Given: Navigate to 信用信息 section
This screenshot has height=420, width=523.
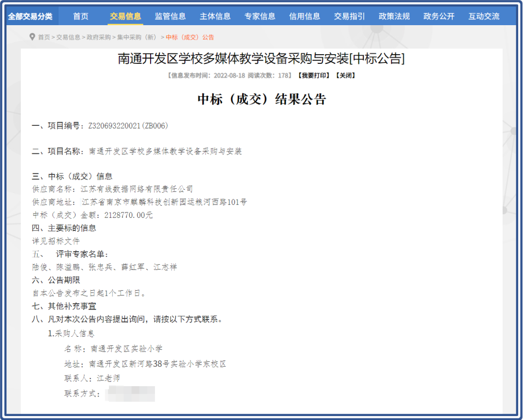Looking at the screenshot, I should point(305,16).
